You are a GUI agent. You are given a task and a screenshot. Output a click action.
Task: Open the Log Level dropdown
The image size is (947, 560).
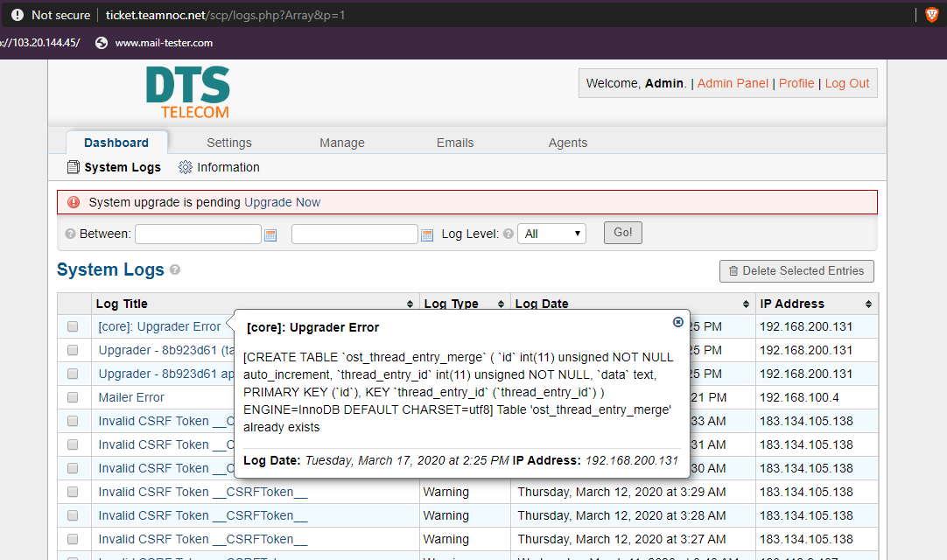[551, 234]
